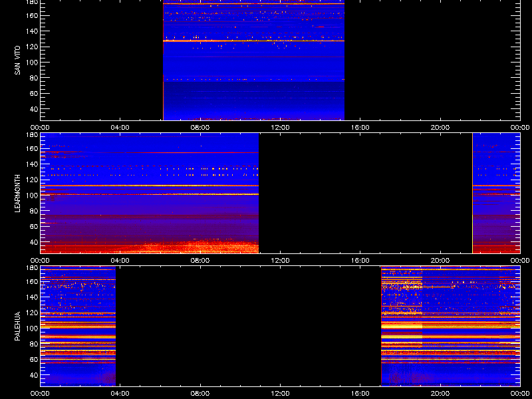Viewport: 532px width, 399px height.
Task: Click the San Vito spectrogram data block
Action: tap(254, 60)
